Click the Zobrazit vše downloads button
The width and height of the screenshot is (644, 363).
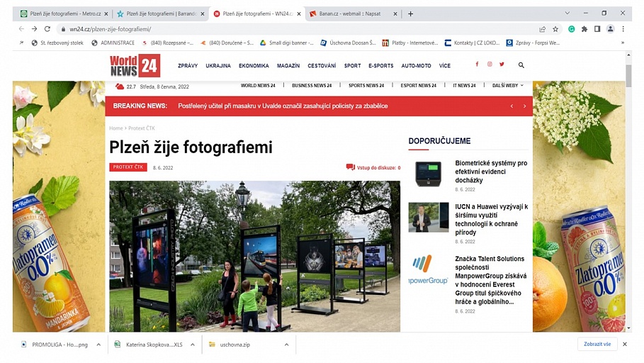point(597,344)
